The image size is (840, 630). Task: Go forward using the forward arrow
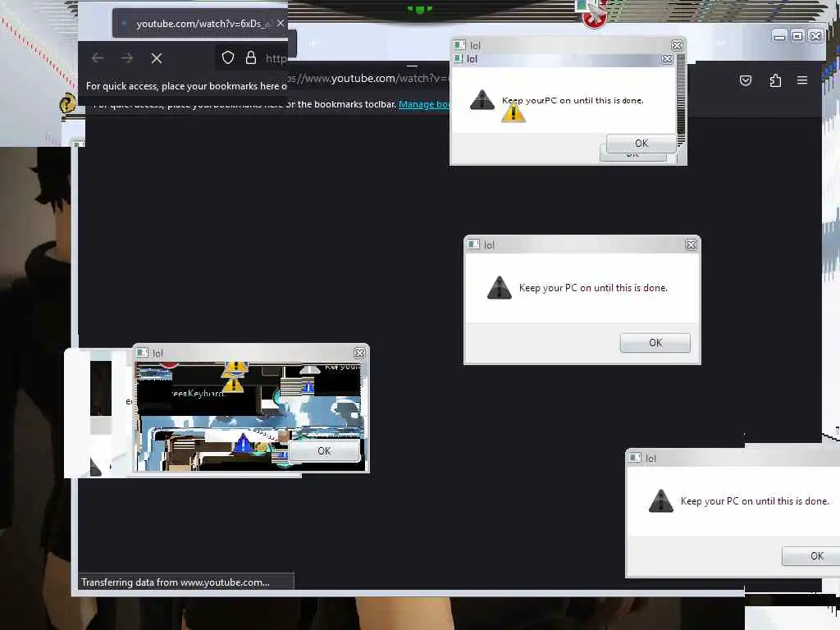pos(127,58)
